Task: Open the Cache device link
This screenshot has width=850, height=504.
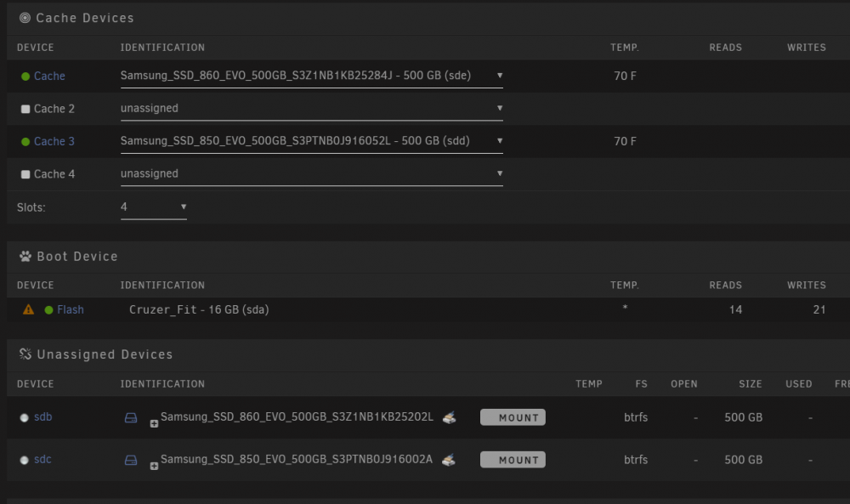Action: click(x=49, y=76)
